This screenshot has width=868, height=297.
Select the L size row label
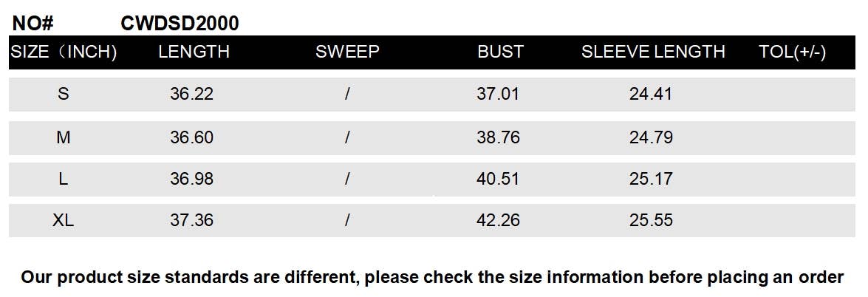coord(64,179)
